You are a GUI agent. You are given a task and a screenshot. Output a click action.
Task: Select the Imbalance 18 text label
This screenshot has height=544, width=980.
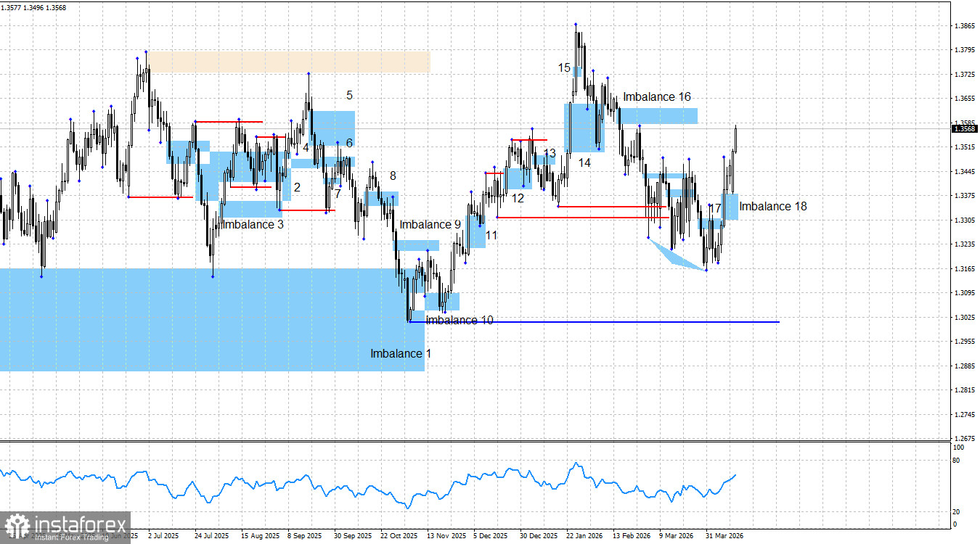click(x=772, y=207)
